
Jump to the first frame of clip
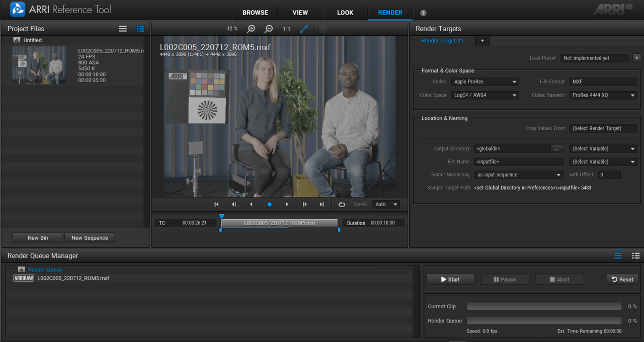click(x=216, y=204)
